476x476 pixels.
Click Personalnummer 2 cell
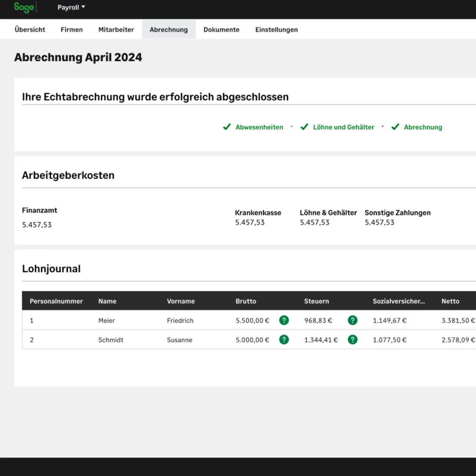pos(32,340)
